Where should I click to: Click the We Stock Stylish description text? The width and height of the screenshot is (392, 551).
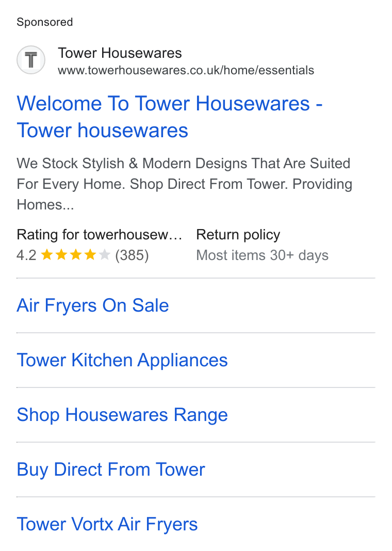coord(185,184)
